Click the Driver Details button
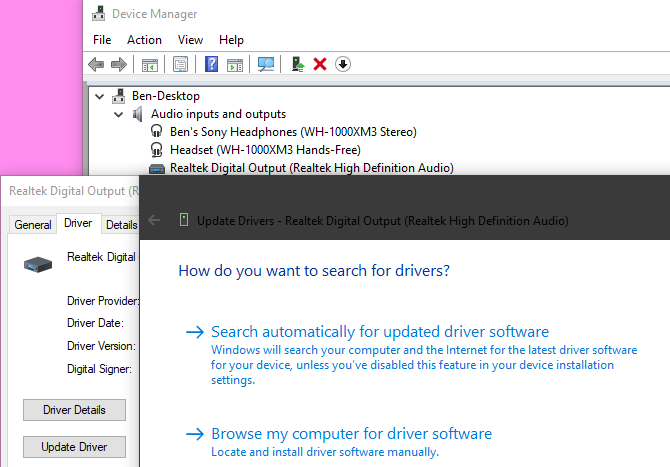 (x=76, y=410)
